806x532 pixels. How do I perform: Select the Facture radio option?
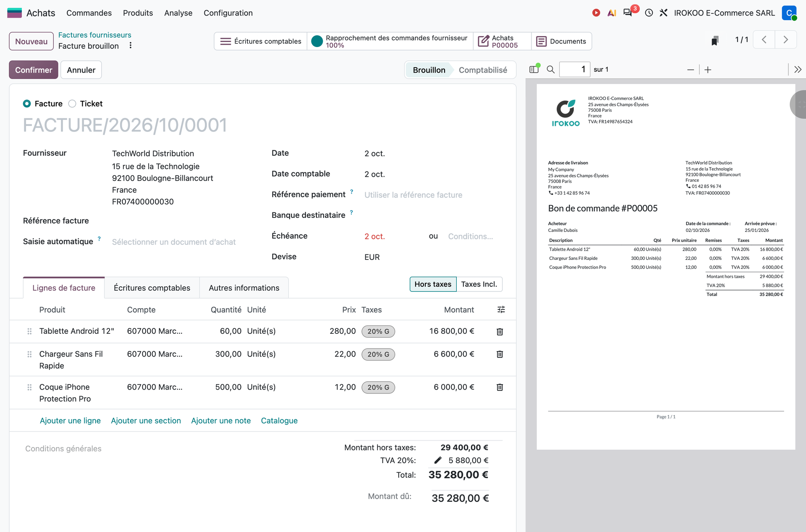point(27,104)
